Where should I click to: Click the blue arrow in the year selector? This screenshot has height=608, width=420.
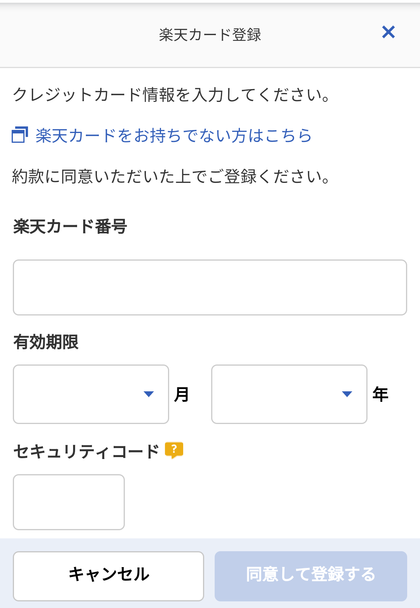click(x=347, y=394)
